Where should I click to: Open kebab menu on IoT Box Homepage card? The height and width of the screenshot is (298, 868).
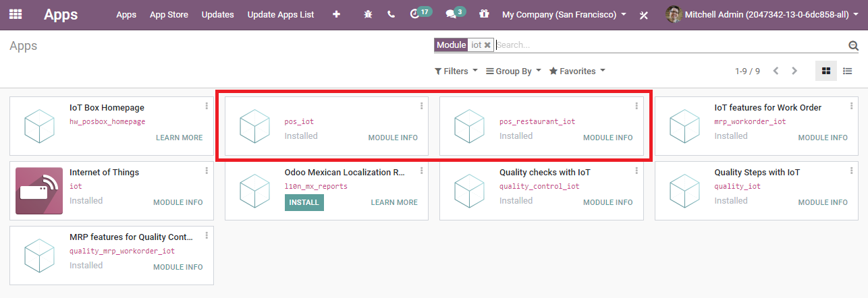tap(207, 106)
